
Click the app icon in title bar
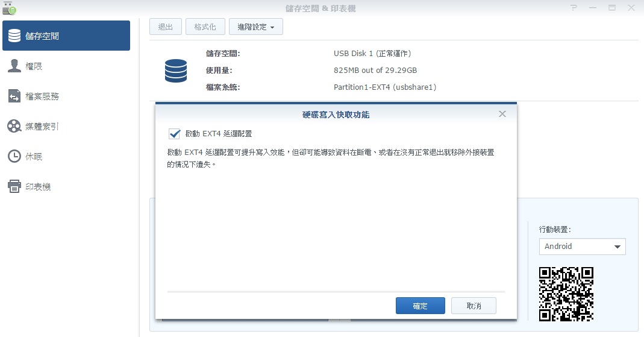click(9, 8)
